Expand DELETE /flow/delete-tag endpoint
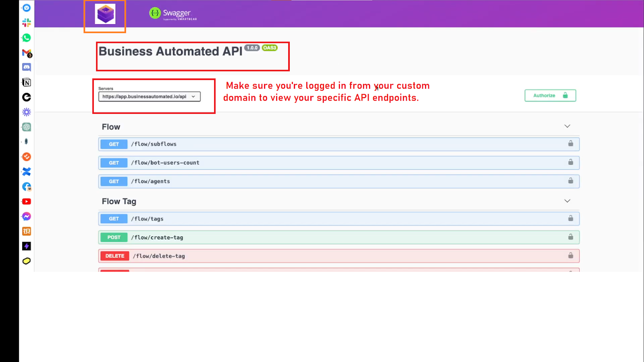This screenshot has height=362, width=644. click(339, 256)
